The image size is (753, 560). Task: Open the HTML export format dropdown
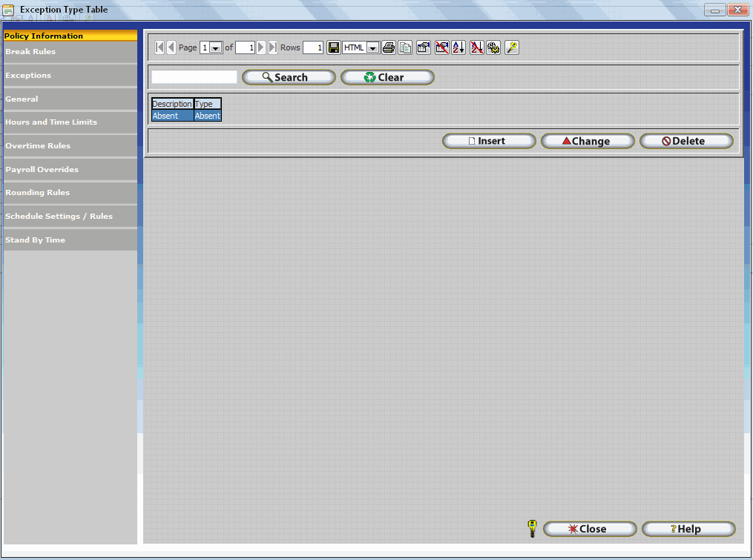pos(372,48)
